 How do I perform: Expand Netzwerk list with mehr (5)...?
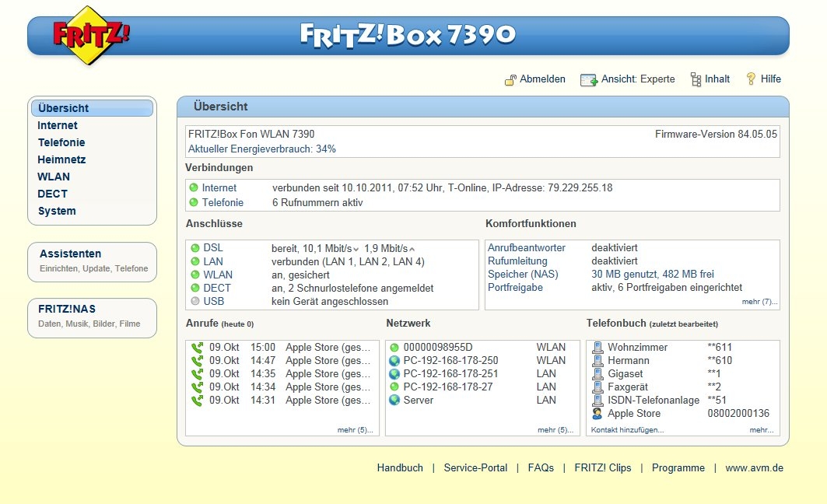tap(555, 430)
